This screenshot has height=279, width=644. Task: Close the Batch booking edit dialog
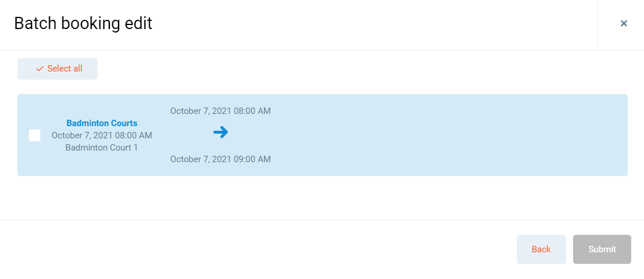click(624, 23)
